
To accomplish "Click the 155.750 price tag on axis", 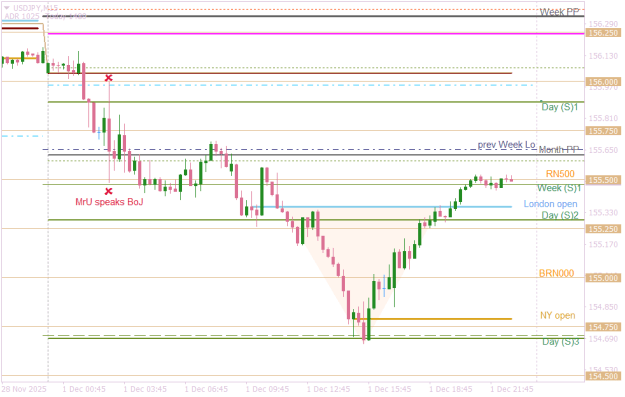I will pos(603,131).
